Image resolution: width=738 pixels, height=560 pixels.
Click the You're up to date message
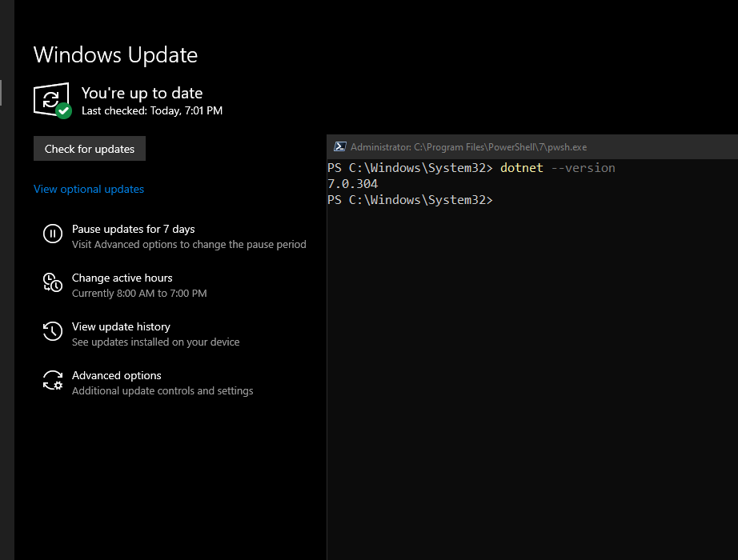tap(142, 93)
